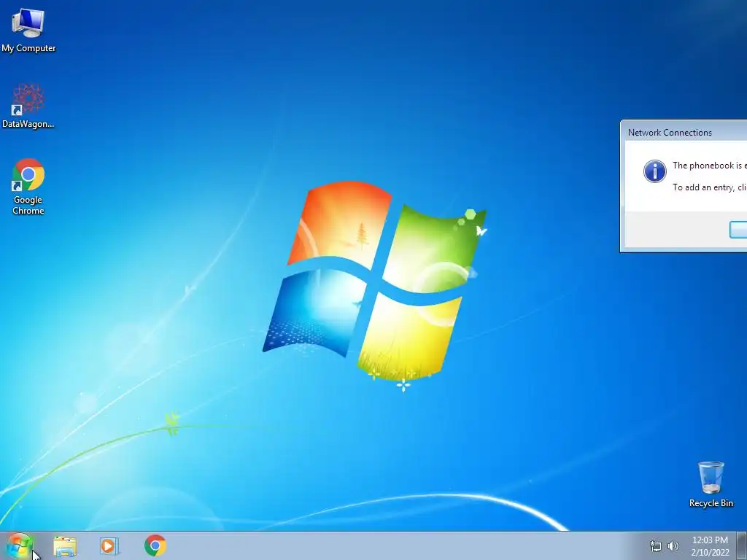The width and height of the screenshot is (747, 560).
Task: Launch Windows Explorer from the taskbar
Action: coord(65,545)
